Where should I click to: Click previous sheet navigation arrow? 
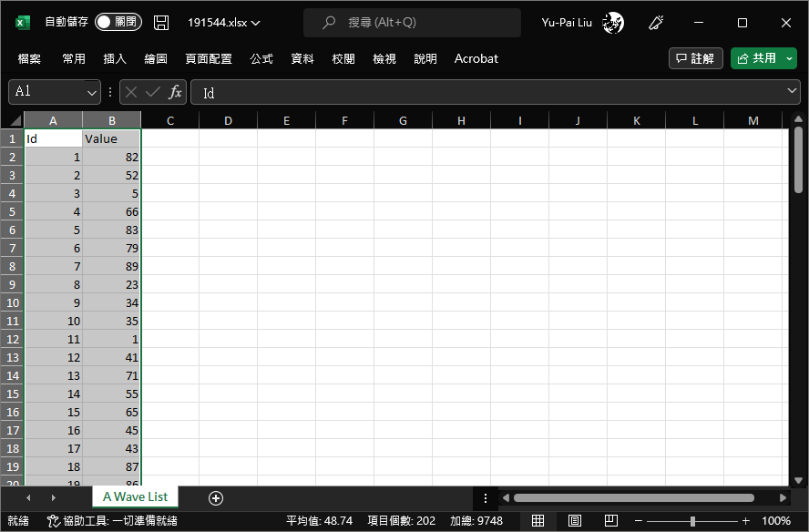pos(28,498)
